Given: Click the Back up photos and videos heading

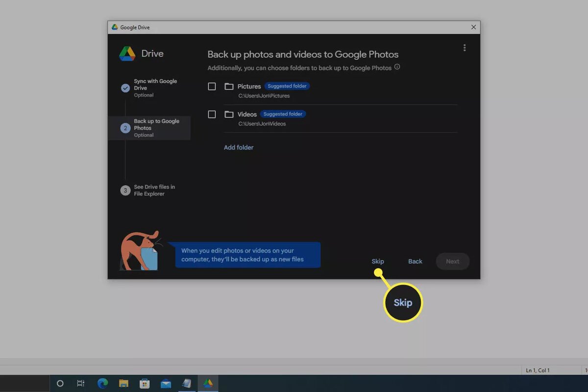Looking at the screenshot, I should 303,54.
